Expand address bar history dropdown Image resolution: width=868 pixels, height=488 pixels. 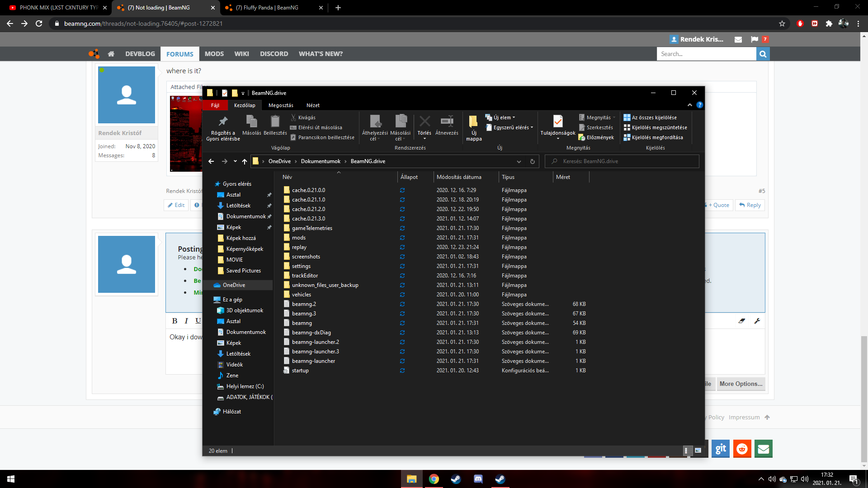(x=519, y=161)
